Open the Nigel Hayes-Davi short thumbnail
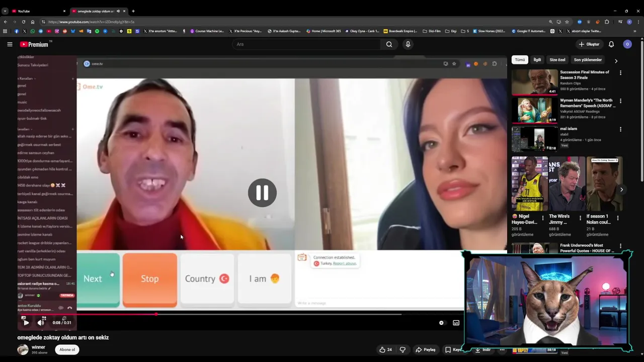Screen dimensions: 644x362 coord(529,184)
